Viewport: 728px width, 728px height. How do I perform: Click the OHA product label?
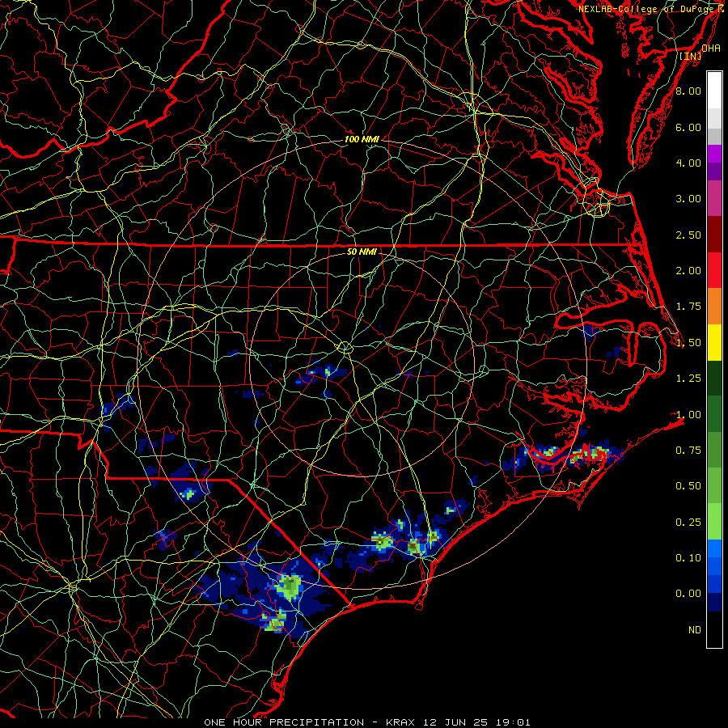pos(711,48)
